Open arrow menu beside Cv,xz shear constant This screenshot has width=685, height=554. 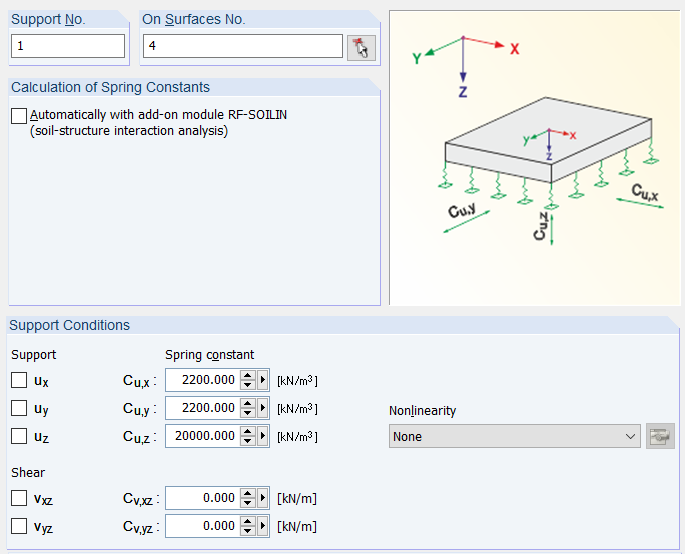click(x=264, y=498)
